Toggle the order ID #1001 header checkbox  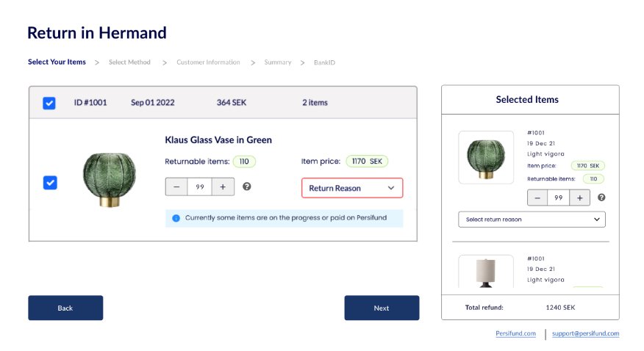(x=49, y=103)
